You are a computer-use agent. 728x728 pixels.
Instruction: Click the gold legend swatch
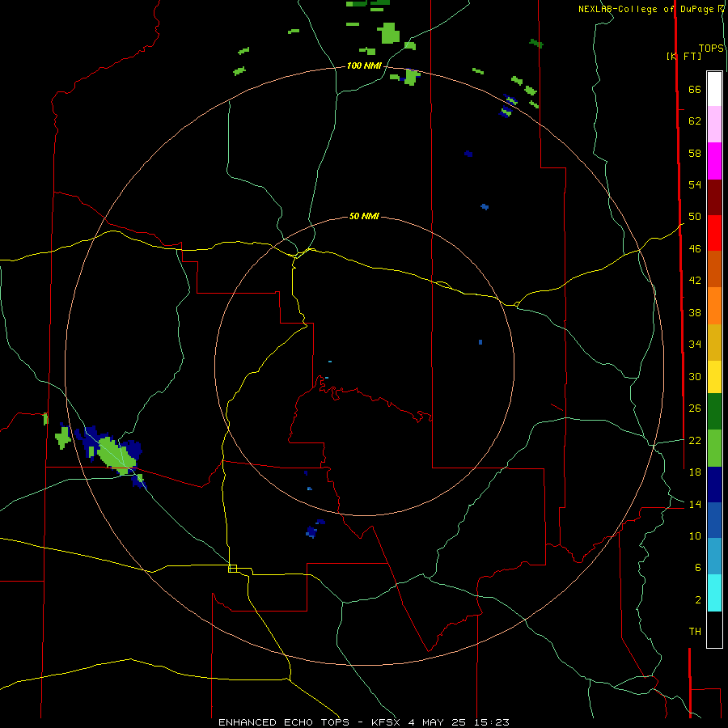point(714,342)
